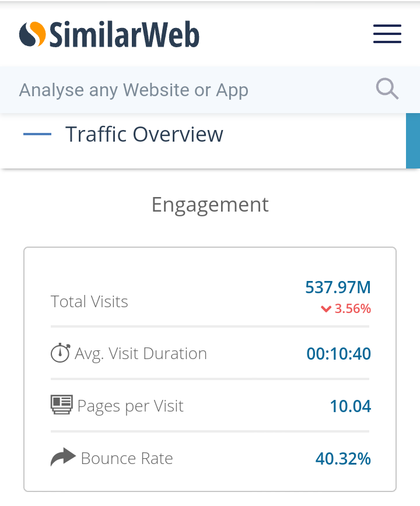
Task: Click the 537.97M total visits value
Action: 338,287
